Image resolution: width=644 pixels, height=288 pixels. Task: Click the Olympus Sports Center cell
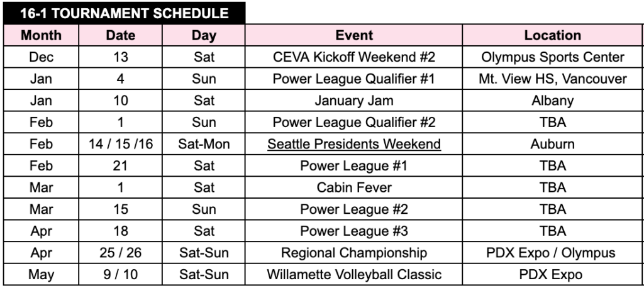(x=552, y=57)
